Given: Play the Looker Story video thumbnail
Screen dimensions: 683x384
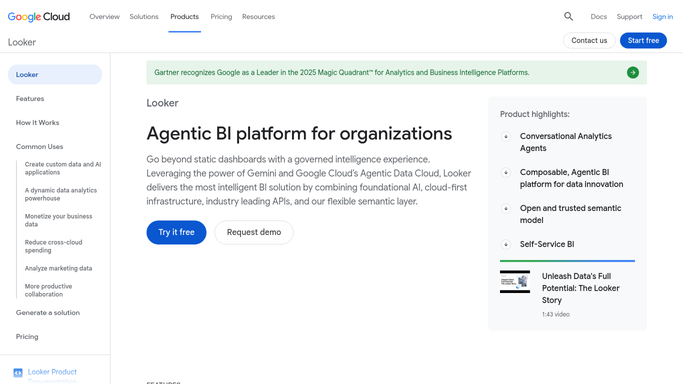Looking at the screenshot, I should pos(515,282).
